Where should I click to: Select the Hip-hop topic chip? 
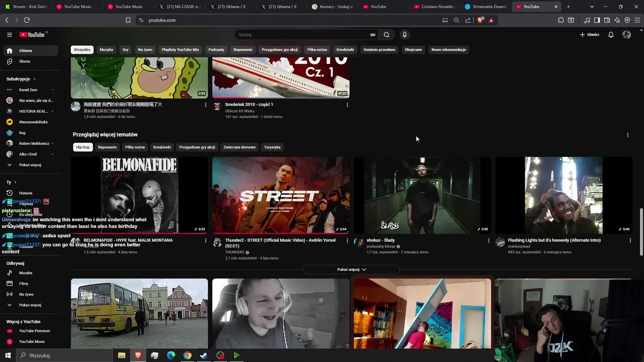click(83, 147)
